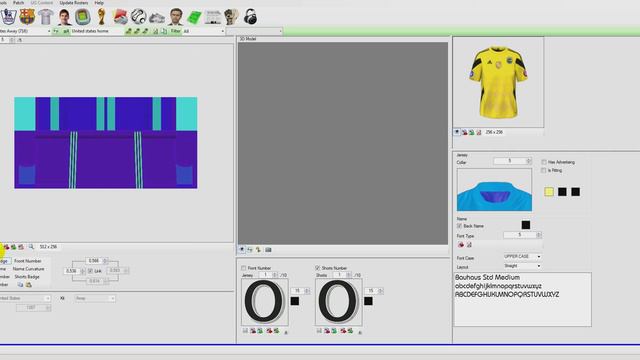Open the Newspaper section icon
640x360 pixels.
[213, 18]
